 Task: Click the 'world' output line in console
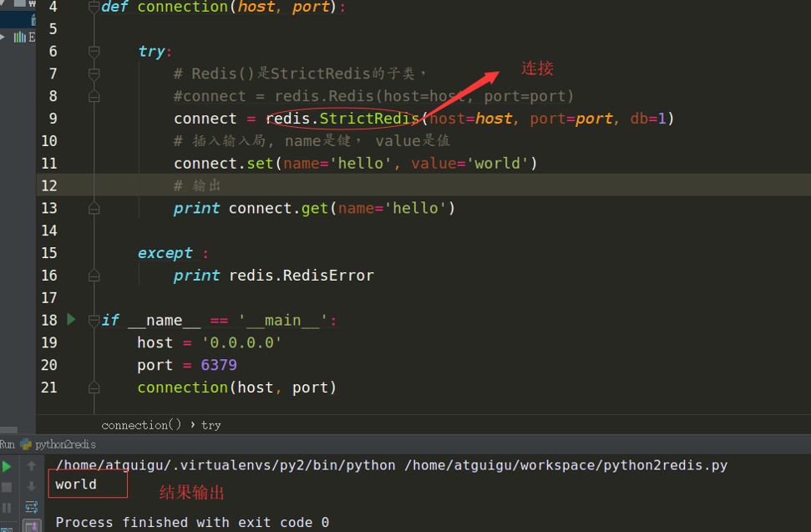(x=76, y=484)
